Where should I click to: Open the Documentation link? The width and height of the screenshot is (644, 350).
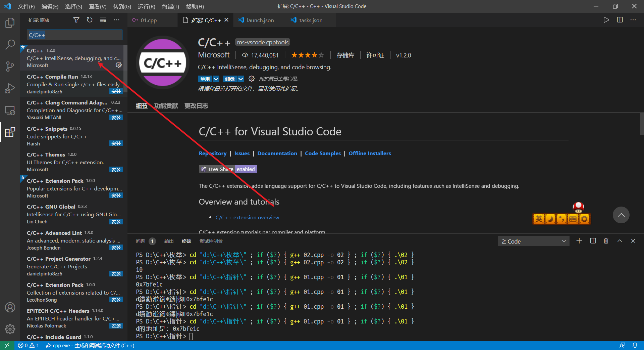[x=277, y=153]
